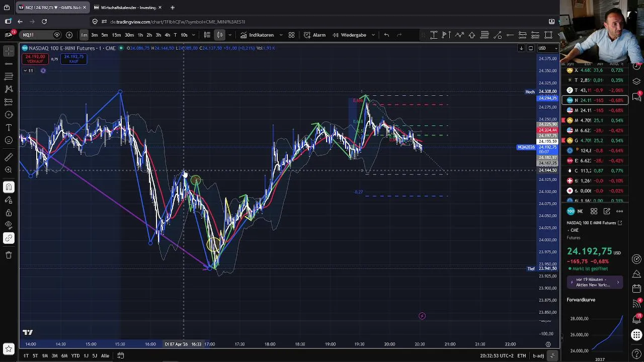Open the Fibonacci retracement tools
The width and height of the screenshot is (644, 362).
click(9, 76)
